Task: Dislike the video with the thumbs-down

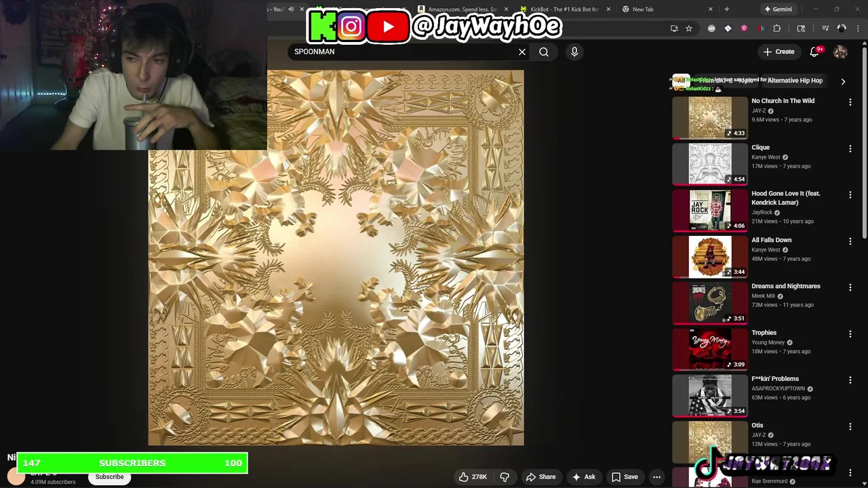Action: tap(505, 477)
